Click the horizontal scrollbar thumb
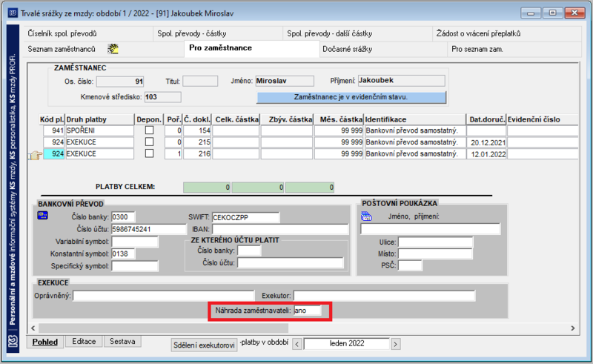The height and width of the screenshot is (364, 593). pyautogui.click(x=163, y=328)
